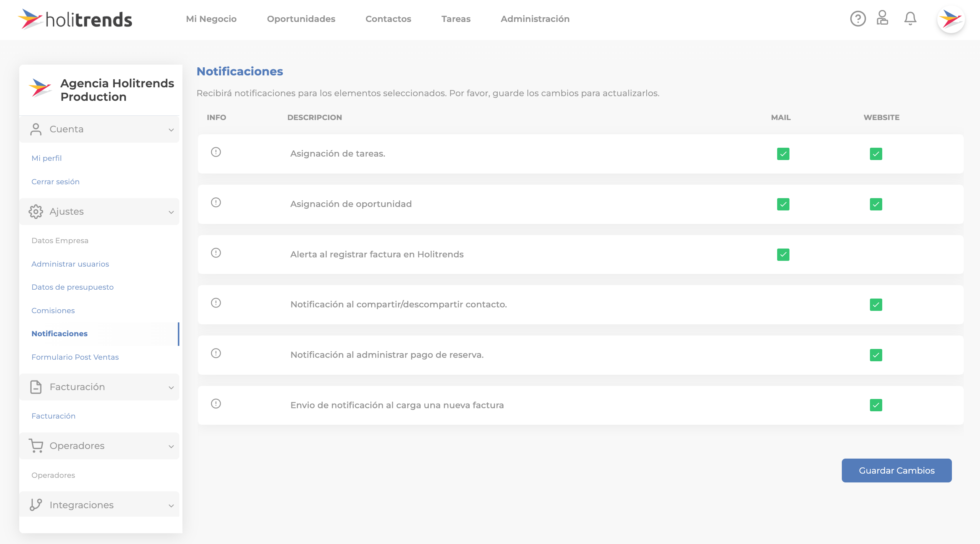980x544 pixels.
Task: Open Administrar usuarios link
Action: [70, 264]
